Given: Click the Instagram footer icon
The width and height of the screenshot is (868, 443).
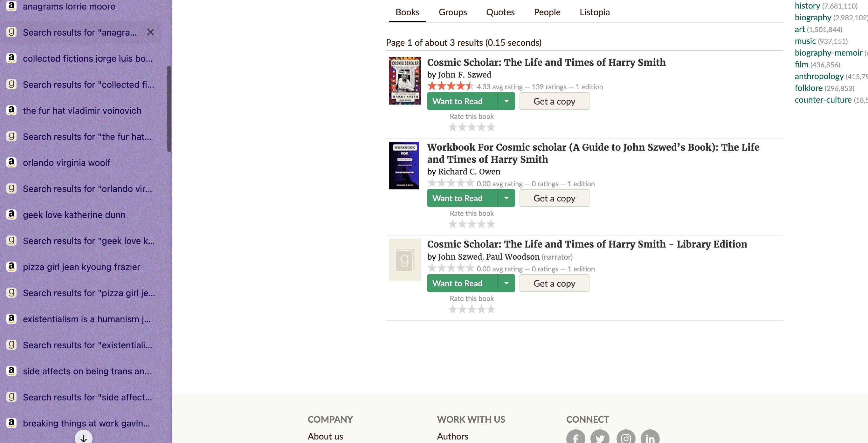Looking at the screenshot, I should (626, 438).
